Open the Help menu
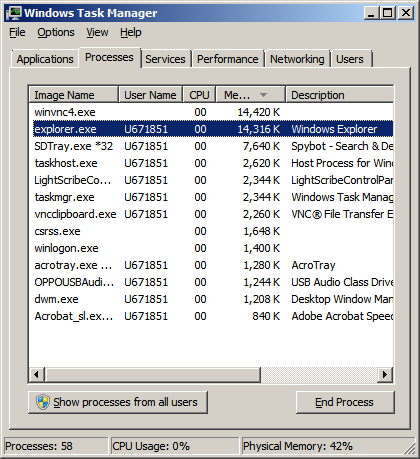Screen dimensions: 420x459 coord(131,32)
